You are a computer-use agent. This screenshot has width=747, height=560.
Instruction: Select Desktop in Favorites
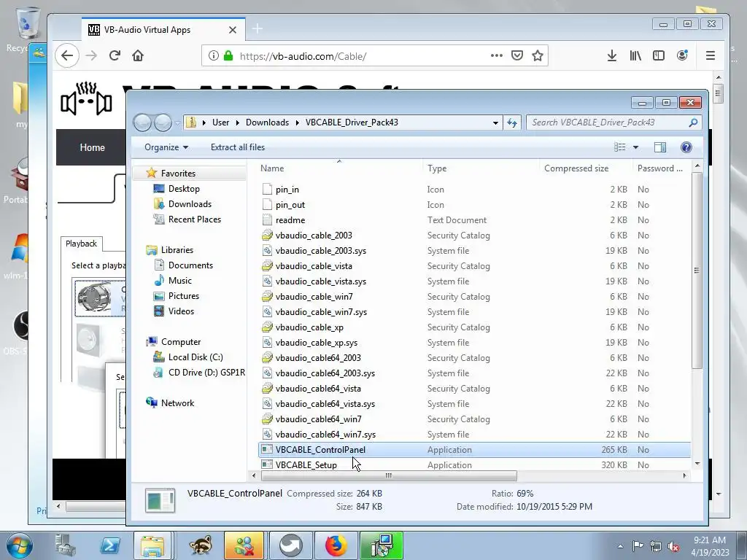[x=184, y=189]
